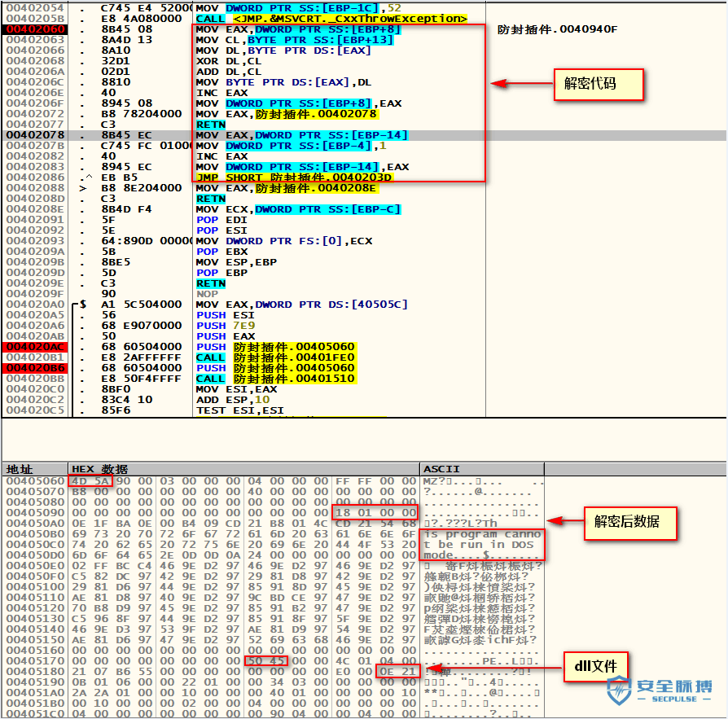Click the JMP SHORT 0040203D instruction
Viewport: 728px width, 719px height.
(x=295, y=178)
